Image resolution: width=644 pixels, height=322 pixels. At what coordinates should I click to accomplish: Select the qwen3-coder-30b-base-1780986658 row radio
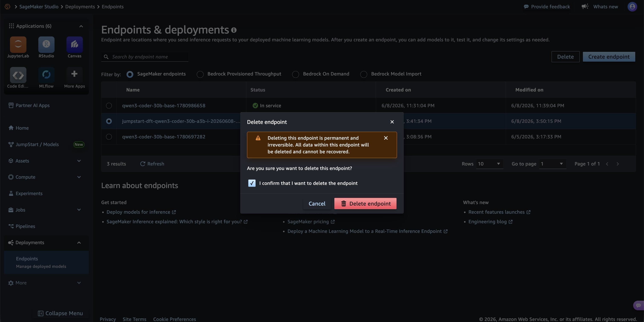109,106
